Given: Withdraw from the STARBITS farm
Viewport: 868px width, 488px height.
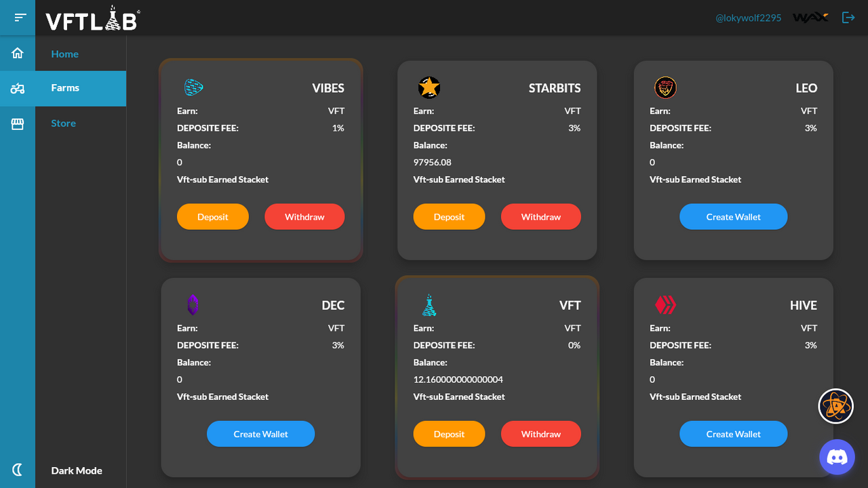Looking at the screenshot, I should [541, 217].
